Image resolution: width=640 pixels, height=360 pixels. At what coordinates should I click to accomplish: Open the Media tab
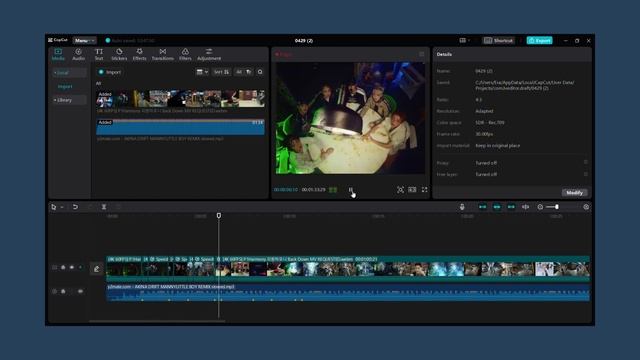tap(58, 54)
